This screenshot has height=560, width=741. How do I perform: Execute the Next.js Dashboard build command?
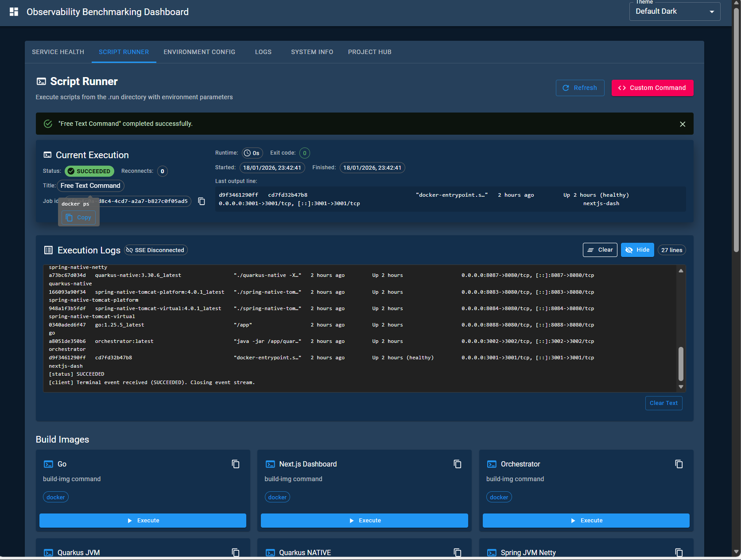pos(364,520)
